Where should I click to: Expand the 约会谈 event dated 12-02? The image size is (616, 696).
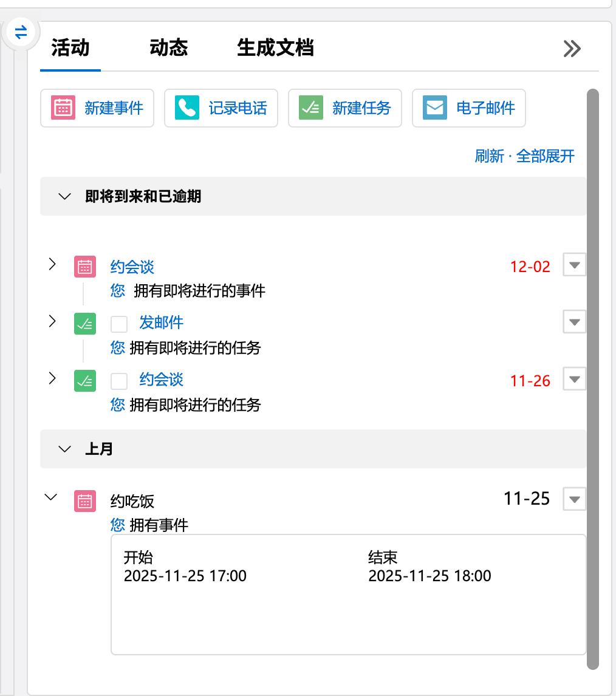(52, 264)
